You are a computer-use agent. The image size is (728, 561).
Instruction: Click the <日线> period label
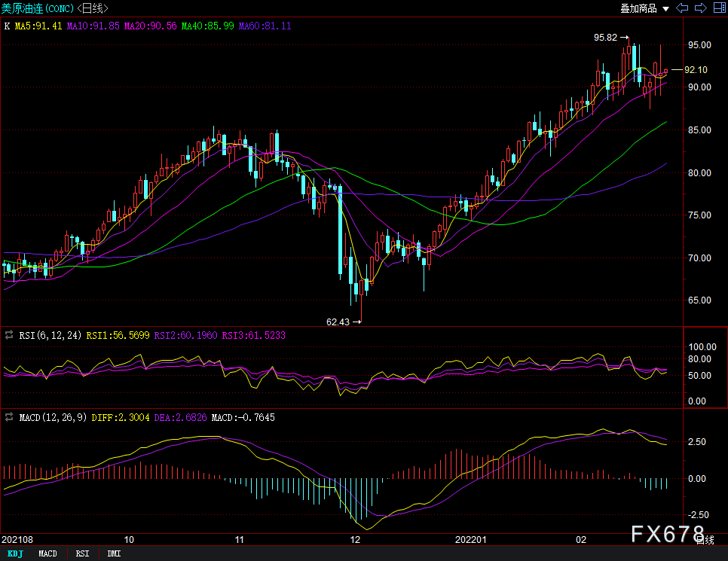(x=93, y=8)
